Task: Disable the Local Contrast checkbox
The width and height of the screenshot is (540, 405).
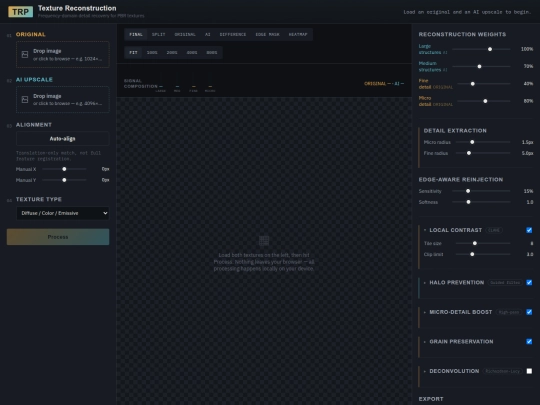Action: tap(529, 230)
